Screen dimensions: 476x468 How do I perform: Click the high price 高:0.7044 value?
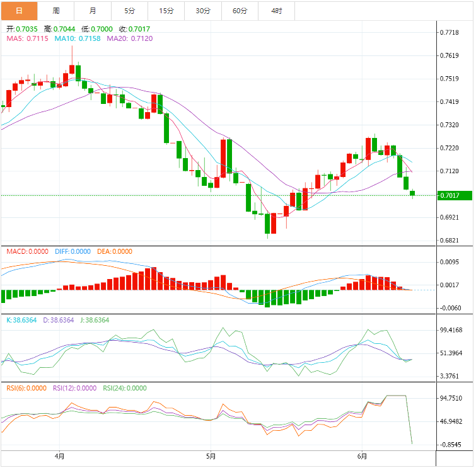coord(59,29)
